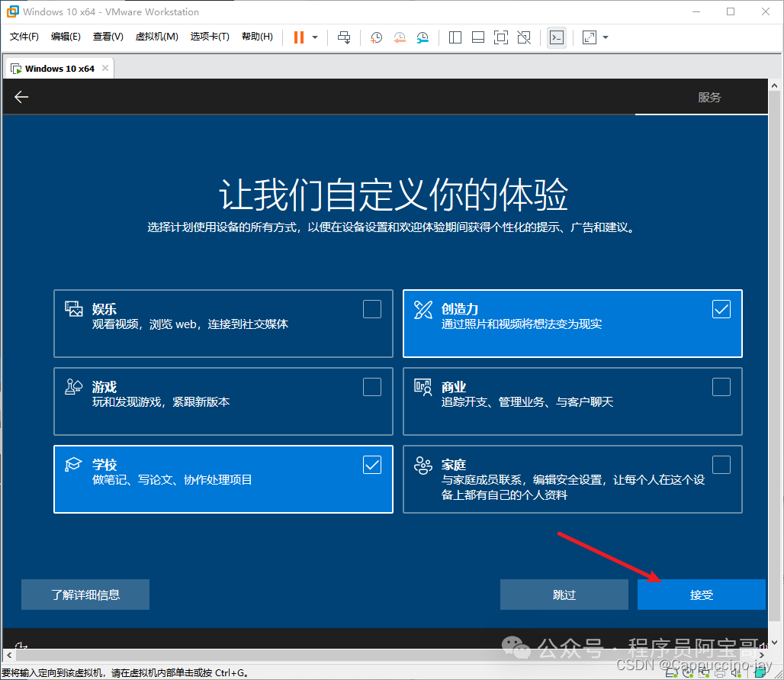
Task: Toggle the thumbnail bar view
Action: tap(478, 37)
